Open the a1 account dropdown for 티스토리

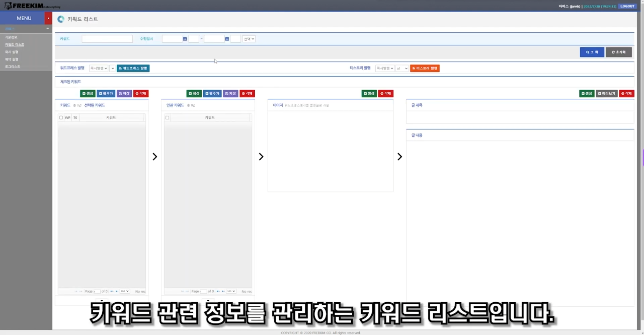[402, 69]
